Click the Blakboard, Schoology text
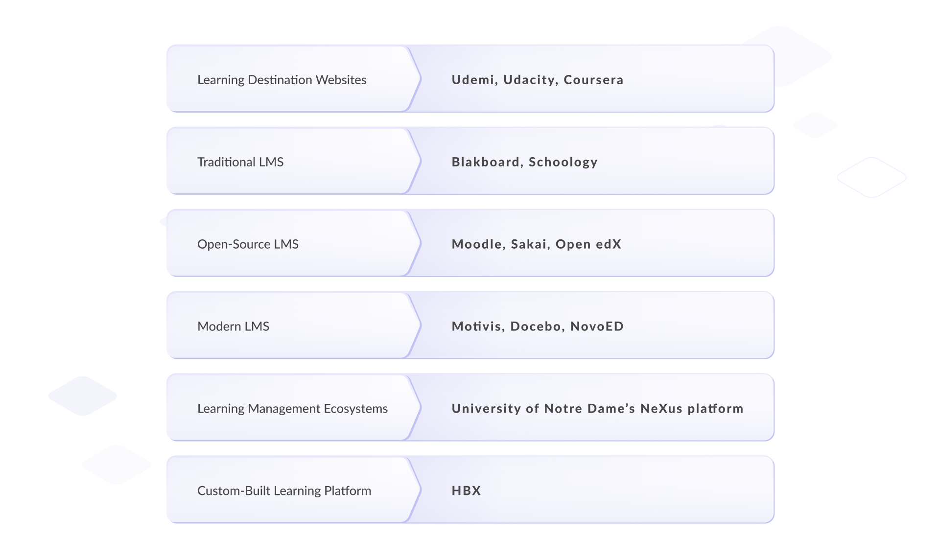This screenshot has height=560, width=940. click(524, 163)
